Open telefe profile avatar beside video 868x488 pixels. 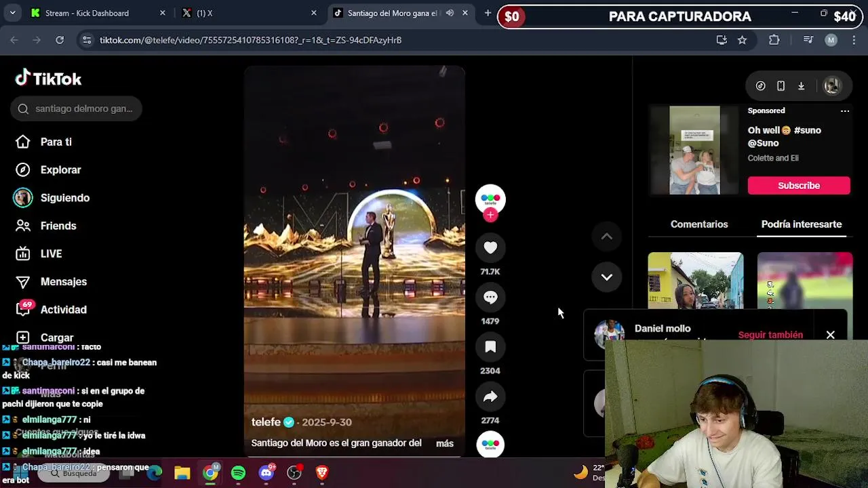[x=490, y=199]
